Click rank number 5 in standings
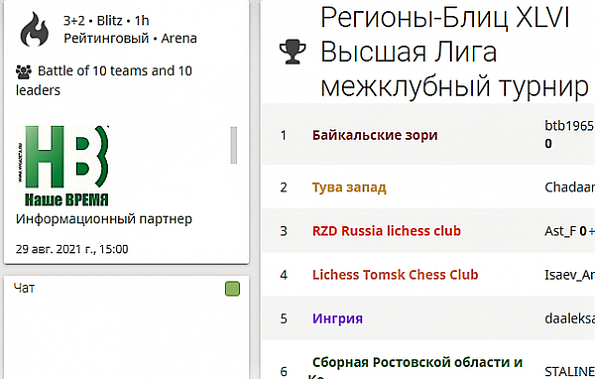This screenshot has width=595, height=379. coord(283,318)
